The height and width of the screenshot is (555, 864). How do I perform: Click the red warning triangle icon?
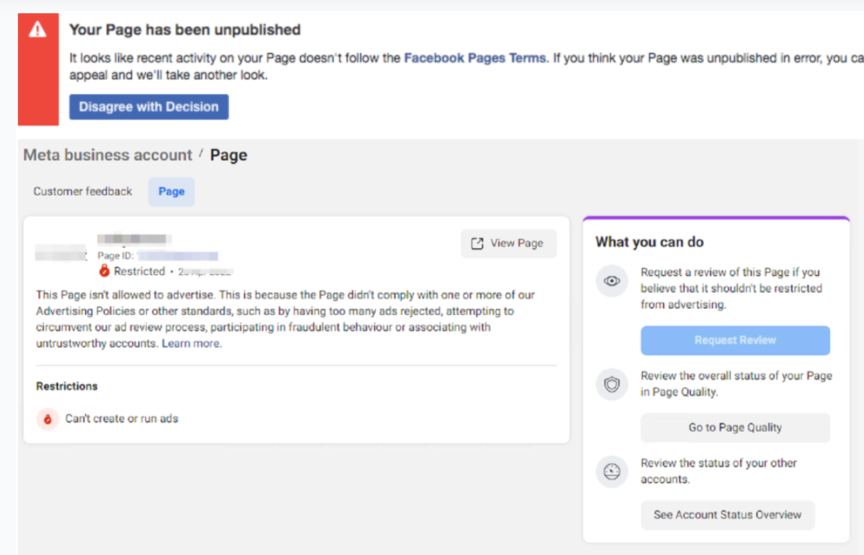click(38, 30)
